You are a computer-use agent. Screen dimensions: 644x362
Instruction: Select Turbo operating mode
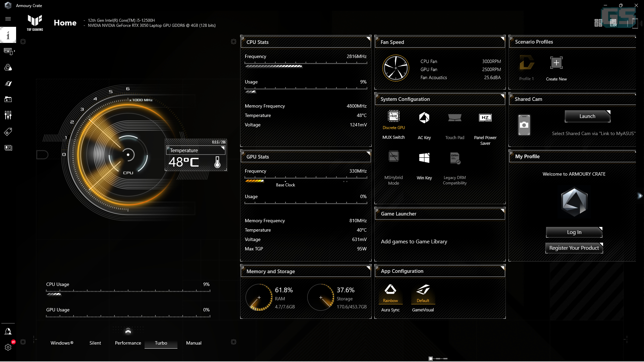(x=161, y=343)
